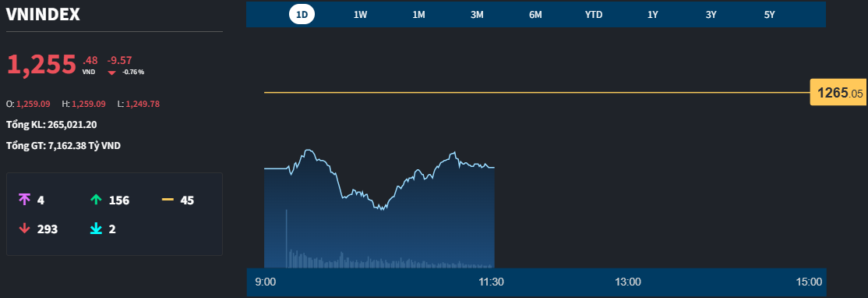The image size is (868, 298).
Task: Click the 1265.05 reference price label
Action: coord(840,93)
